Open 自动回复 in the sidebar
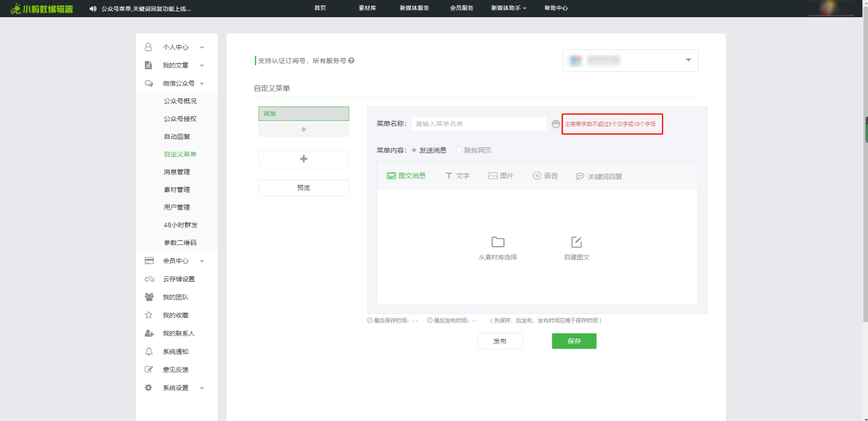Viewport: 868px width, 421px height. pos(177,137)
